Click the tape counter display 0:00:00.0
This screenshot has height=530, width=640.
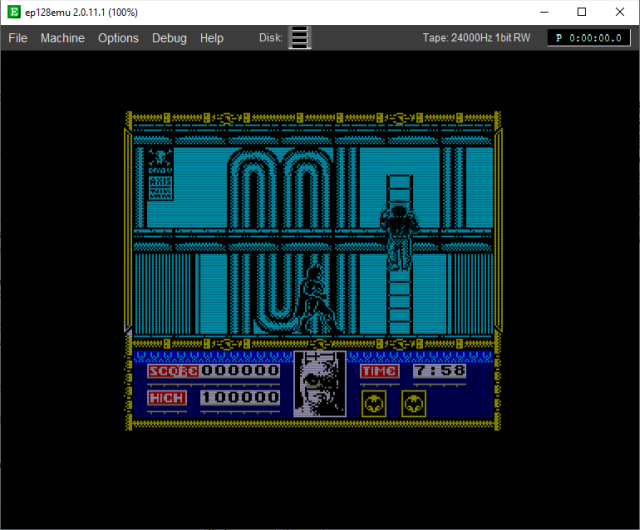pos(589,38)
